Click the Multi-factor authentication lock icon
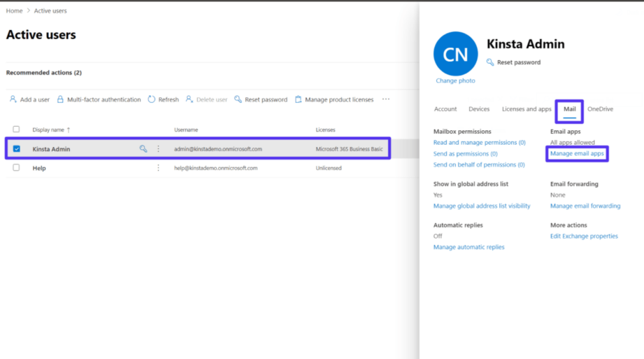Image resolution: width=644 pixels, height=359 pixels. coord(60,99)
